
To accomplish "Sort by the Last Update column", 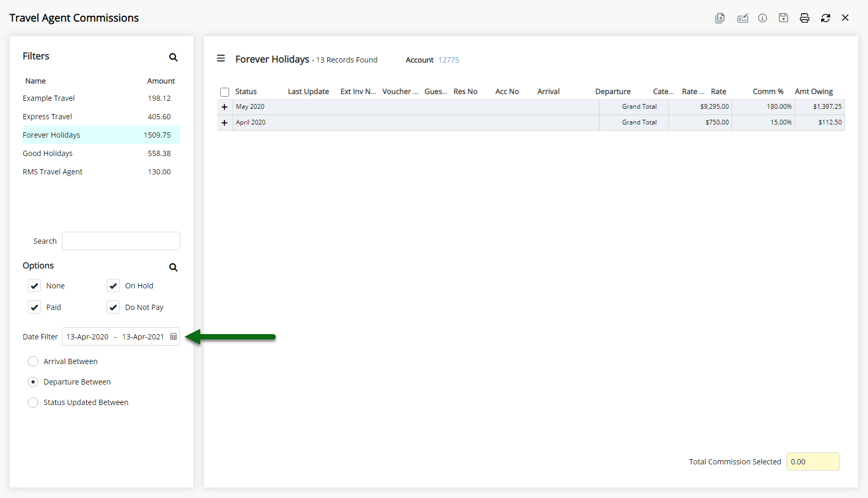I will point(308,91).
